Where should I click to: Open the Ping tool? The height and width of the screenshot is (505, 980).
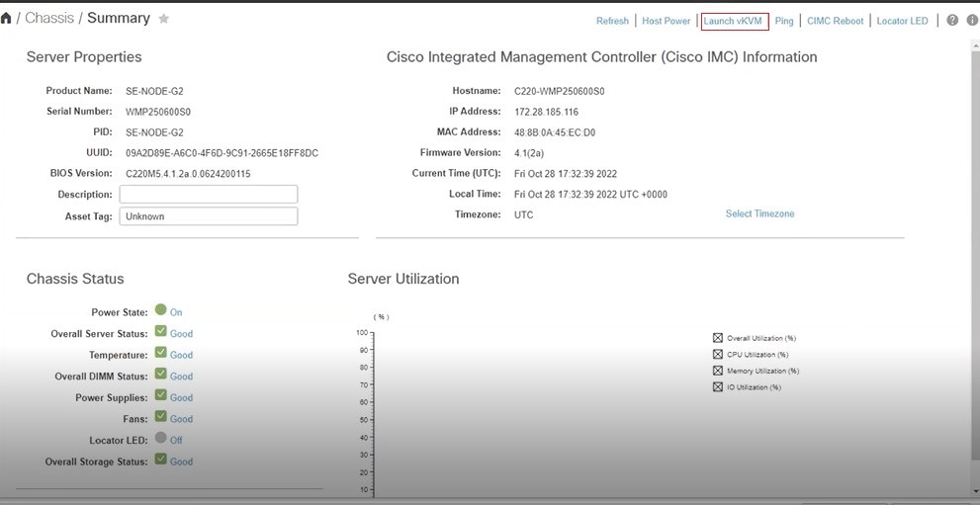pyautogui.click(x=784, y=21)
